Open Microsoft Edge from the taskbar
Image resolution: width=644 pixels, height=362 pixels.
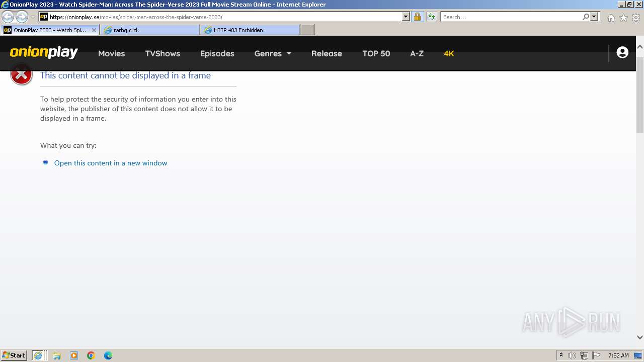tap(108, 355)
